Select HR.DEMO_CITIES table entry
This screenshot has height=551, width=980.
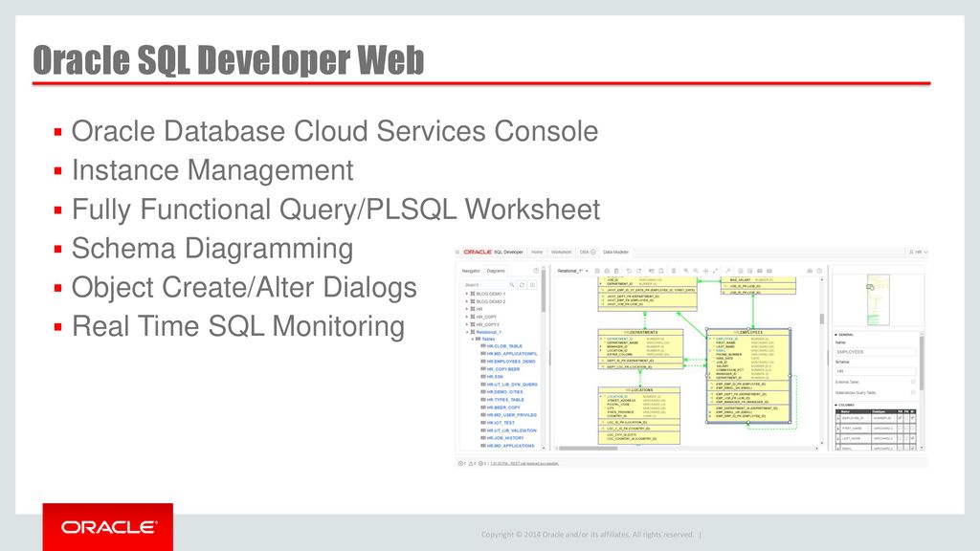tap(505, 391)
